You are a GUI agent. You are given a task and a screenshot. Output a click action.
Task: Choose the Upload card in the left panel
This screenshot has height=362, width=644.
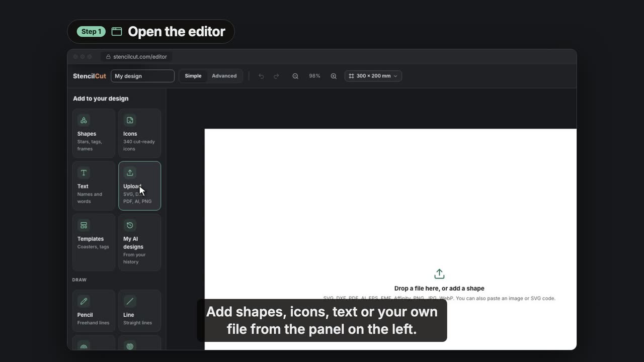[x=140, y=186]
